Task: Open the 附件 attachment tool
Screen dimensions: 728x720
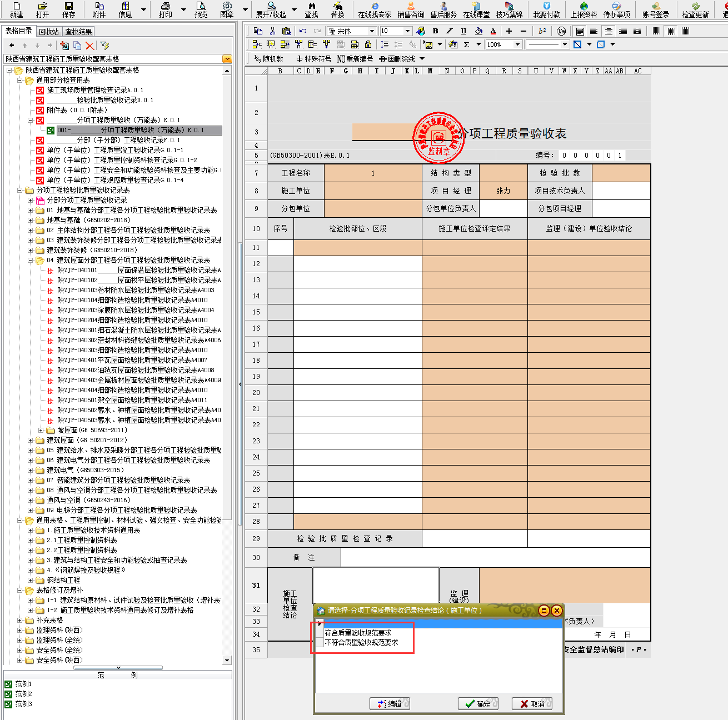Action: tap(99, 9)
